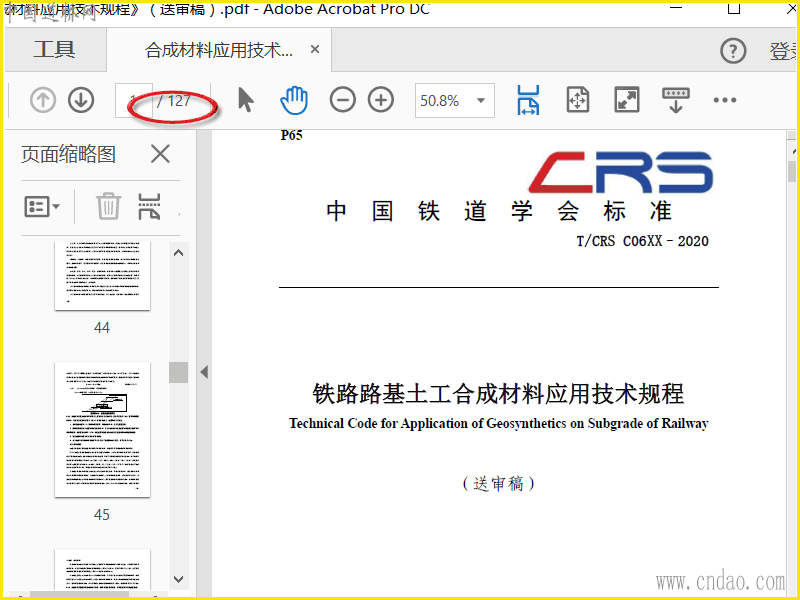Open the 50.8% zoom level dropdown
The height and width of the screenshot is (600, 800).
(455, 101)
